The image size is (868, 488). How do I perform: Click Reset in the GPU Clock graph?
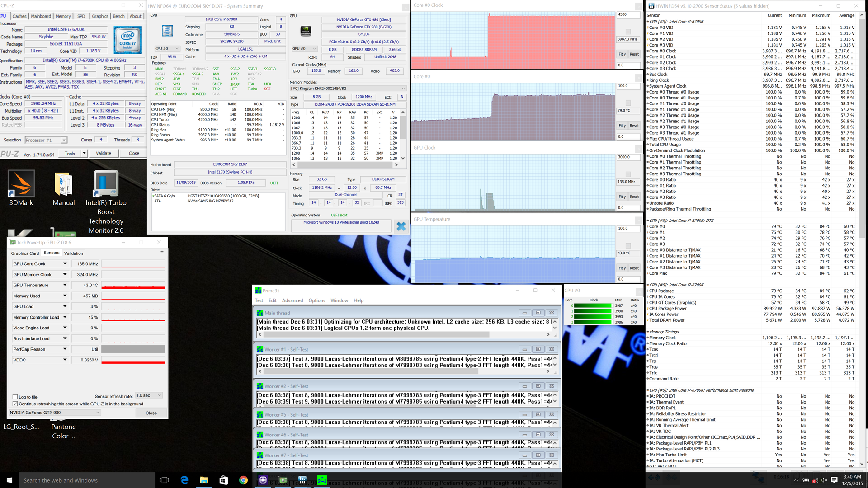[x=634, y=197]
